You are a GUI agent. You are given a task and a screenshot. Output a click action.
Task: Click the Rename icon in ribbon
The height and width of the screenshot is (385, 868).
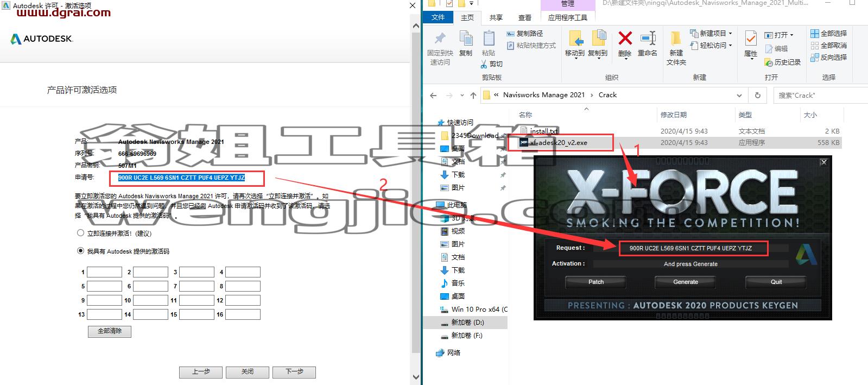coord(648,39)
